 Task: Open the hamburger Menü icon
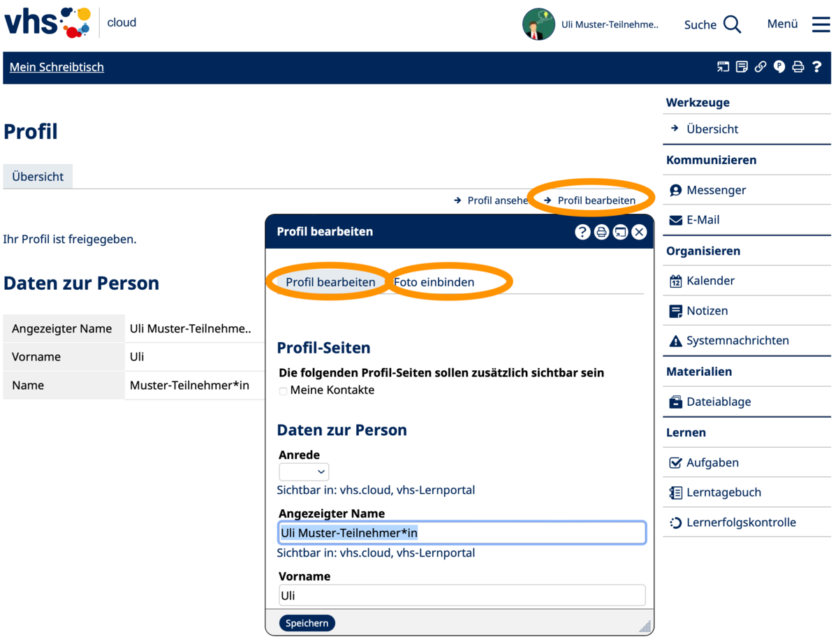821,24
